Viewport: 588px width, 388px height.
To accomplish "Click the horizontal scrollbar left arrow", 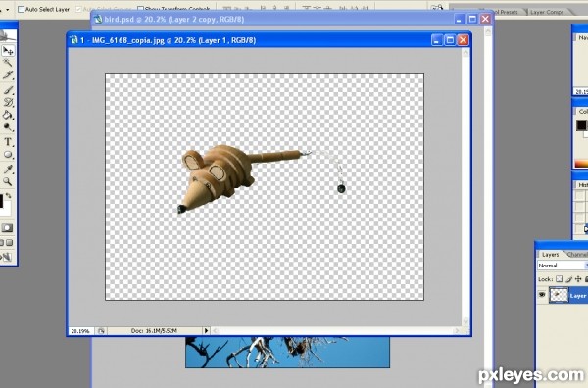I will (216, 330).
